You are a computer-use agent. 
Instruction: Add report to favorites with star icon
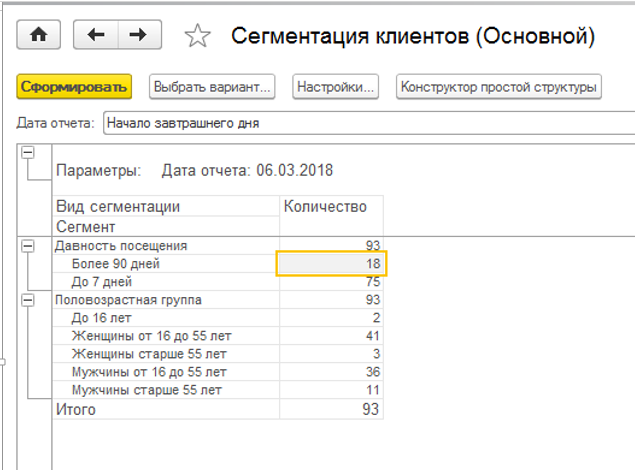click(198, 37)
